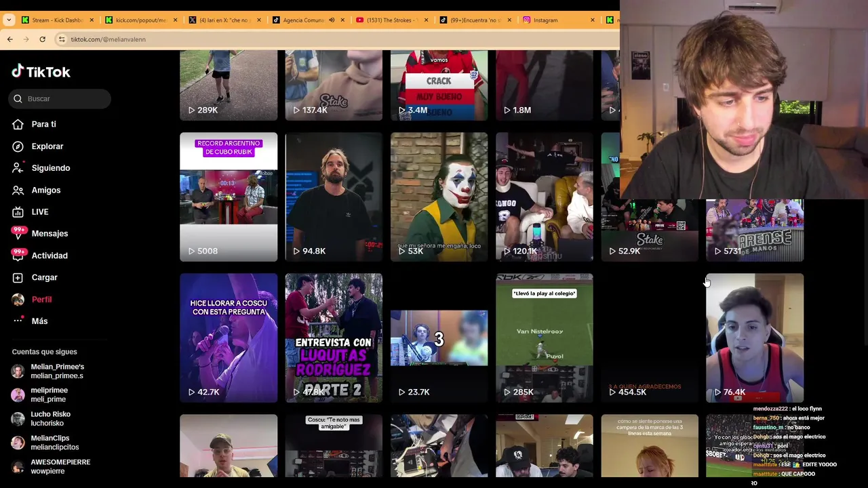Open the 76.4K views video
868x488 pixels.
[x=755, y=338]
